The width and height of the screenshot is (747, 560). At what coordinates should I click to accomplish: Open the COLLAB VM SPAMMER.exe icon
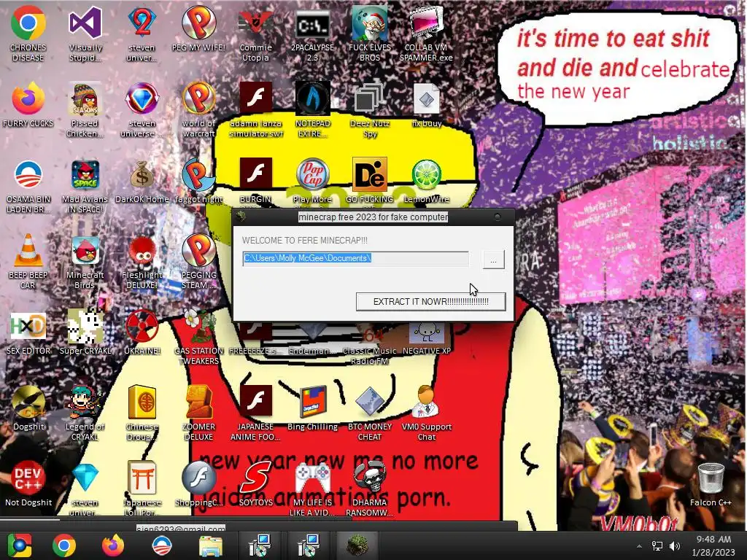coord(426,24)
